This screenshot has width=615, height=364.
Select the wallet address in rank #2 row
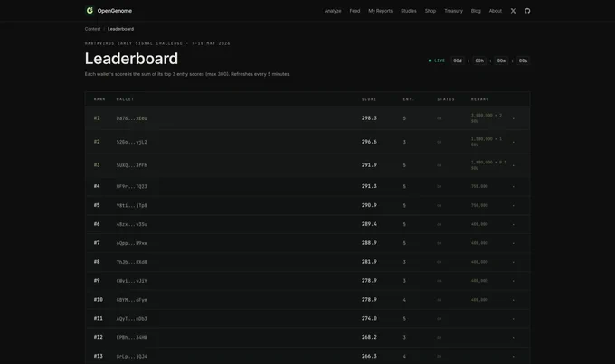[131, 142]
